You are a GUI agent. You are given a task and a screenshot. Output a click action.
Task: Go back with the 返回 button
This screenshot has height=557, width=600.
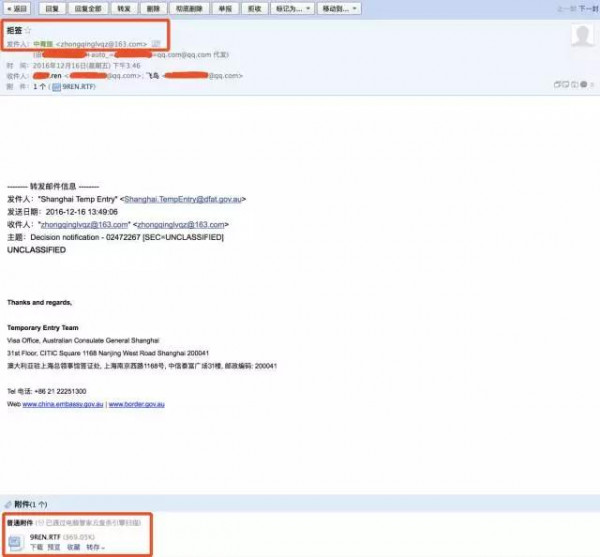click(x=17, y=8)
